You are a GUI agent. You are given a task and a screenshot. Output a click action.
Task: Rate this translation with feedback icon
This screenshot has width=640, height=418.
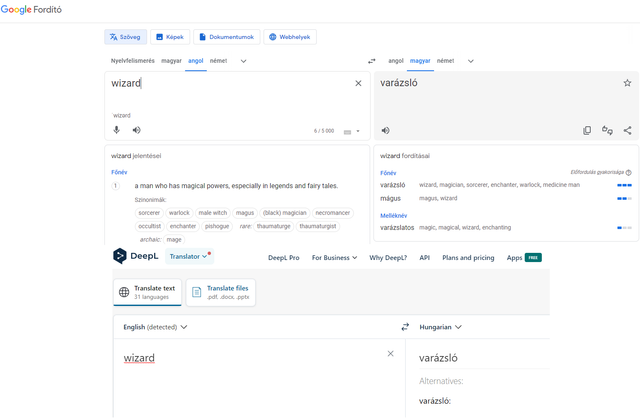pos(607,131)
